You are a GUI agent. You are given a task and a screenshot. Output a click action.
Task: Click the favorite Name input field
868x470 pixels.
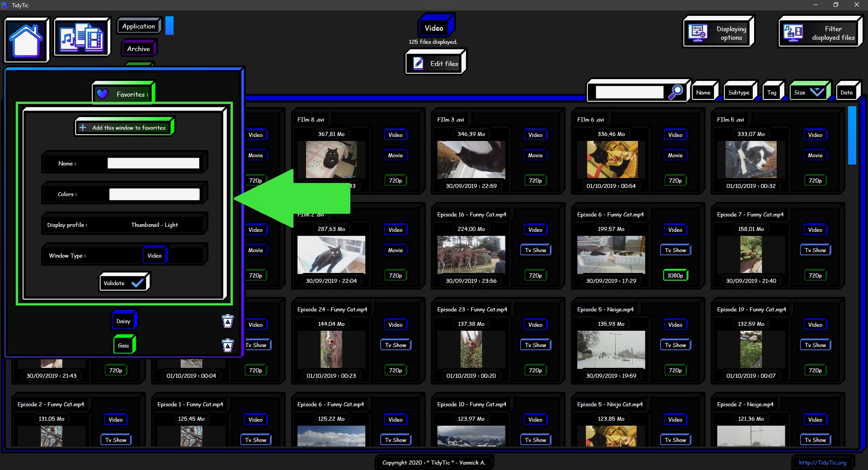pos(153,164)
